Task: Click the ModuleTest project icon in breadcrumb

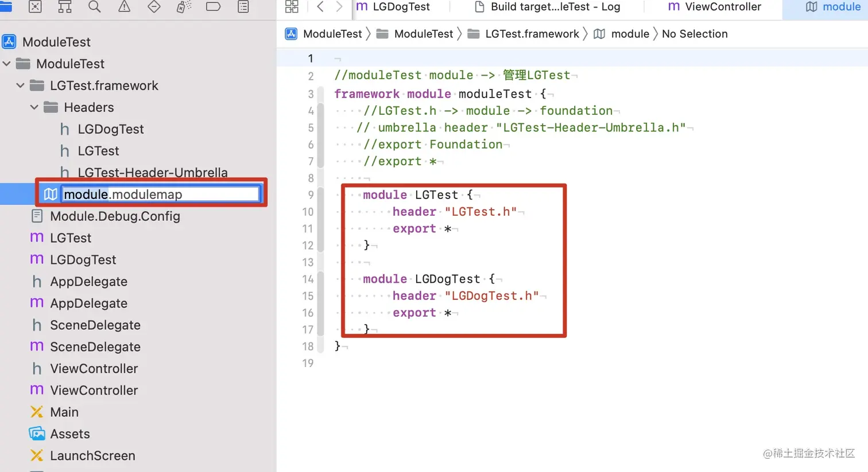Action: (292, 34)
